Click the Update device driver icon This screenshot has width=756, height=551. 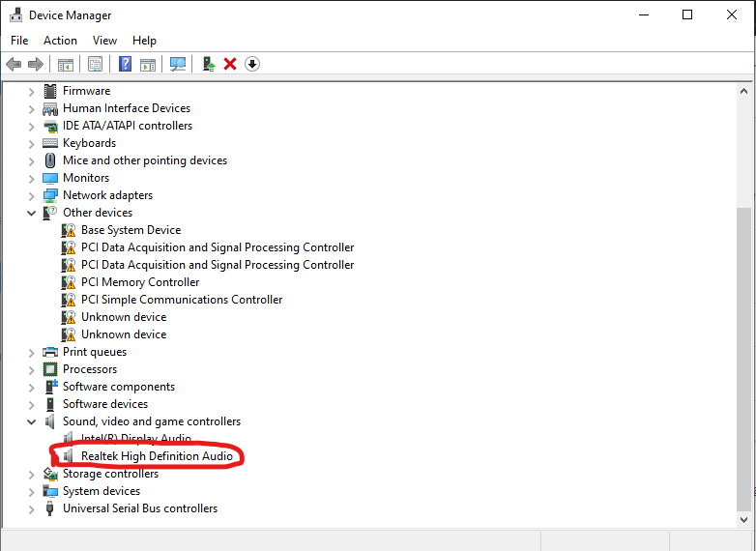[208, 64]
